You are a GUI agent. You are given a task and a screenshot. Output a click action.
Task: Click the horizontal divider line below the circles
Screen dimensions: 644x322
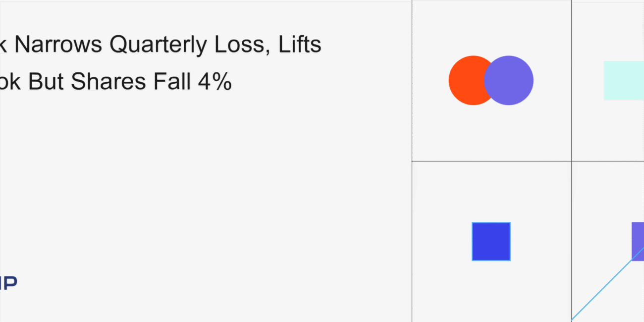(490, 161)
